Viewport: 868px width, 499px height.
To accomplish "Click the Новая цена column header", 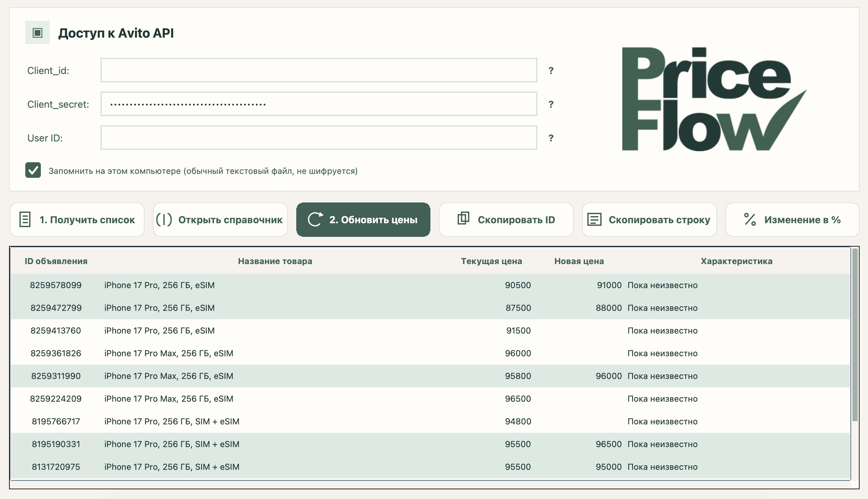I will tap(579, 261).
